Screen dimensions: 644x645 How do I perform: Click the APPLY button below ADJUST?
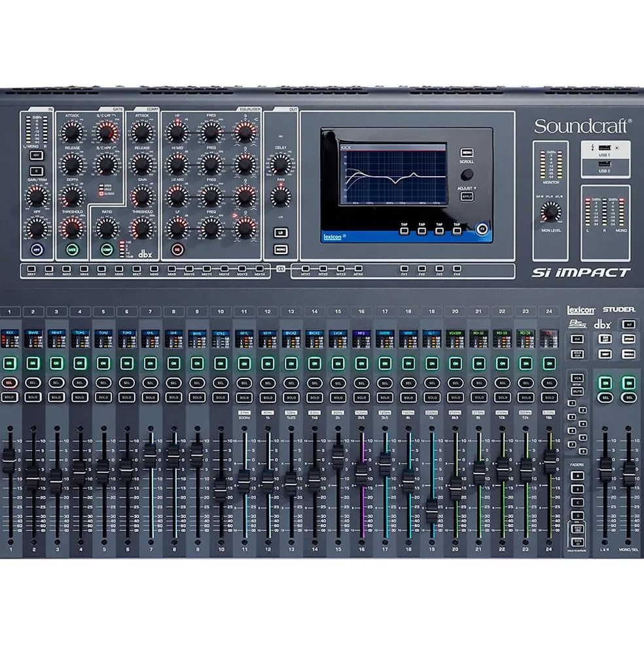point(467,196)
